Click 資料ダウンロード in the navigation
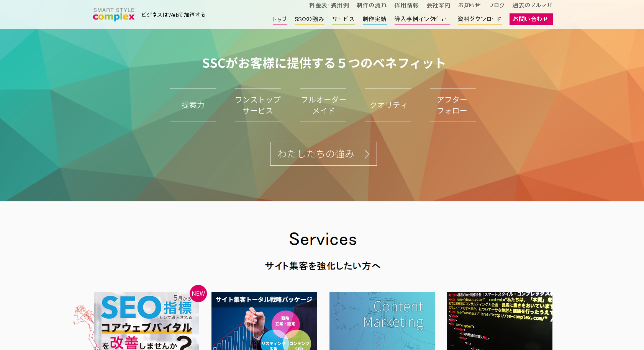 click(x=479, y=19)
